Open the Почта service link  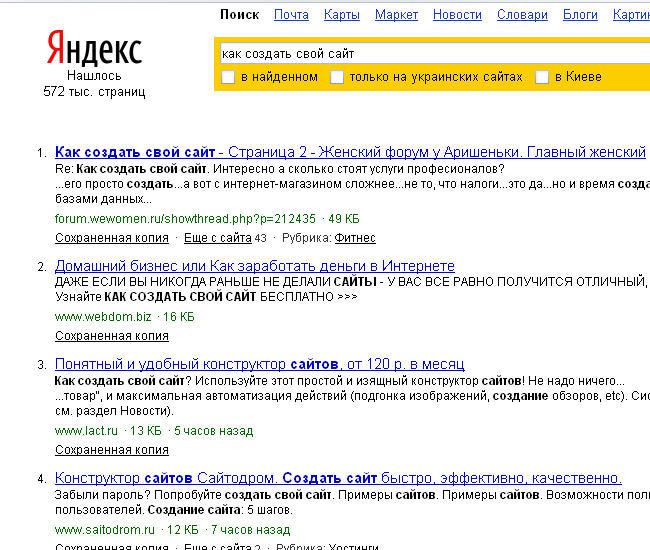tap(291, 15)
